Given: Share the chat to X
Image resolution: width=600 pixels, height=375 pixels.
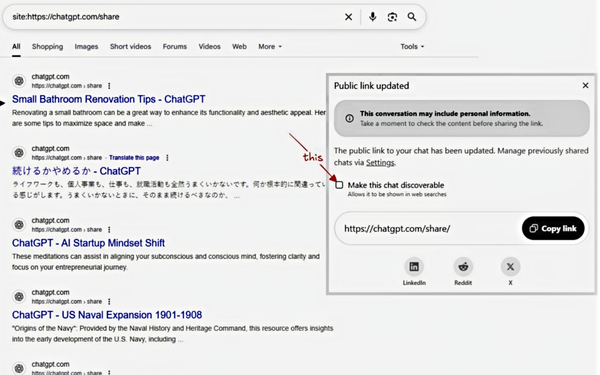Looking at the screenshot, I should pos(510,267).
